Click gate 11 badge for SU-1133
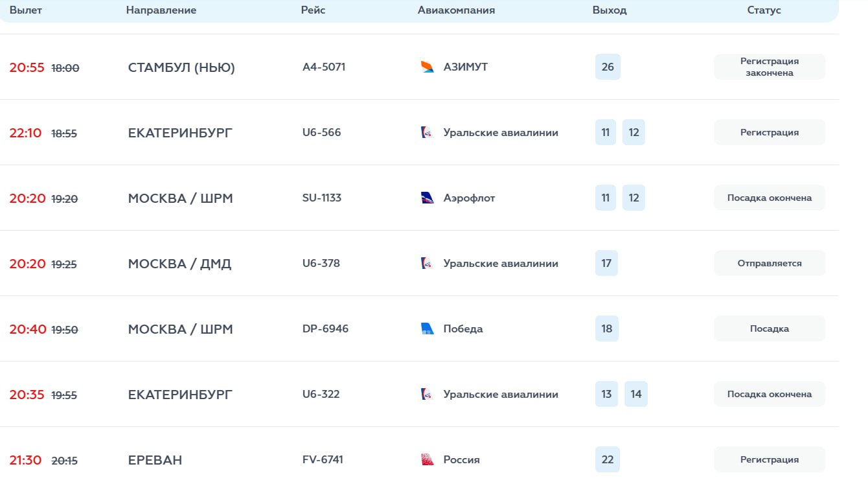This screenshot has height=484, width=868. pos(606,198)
